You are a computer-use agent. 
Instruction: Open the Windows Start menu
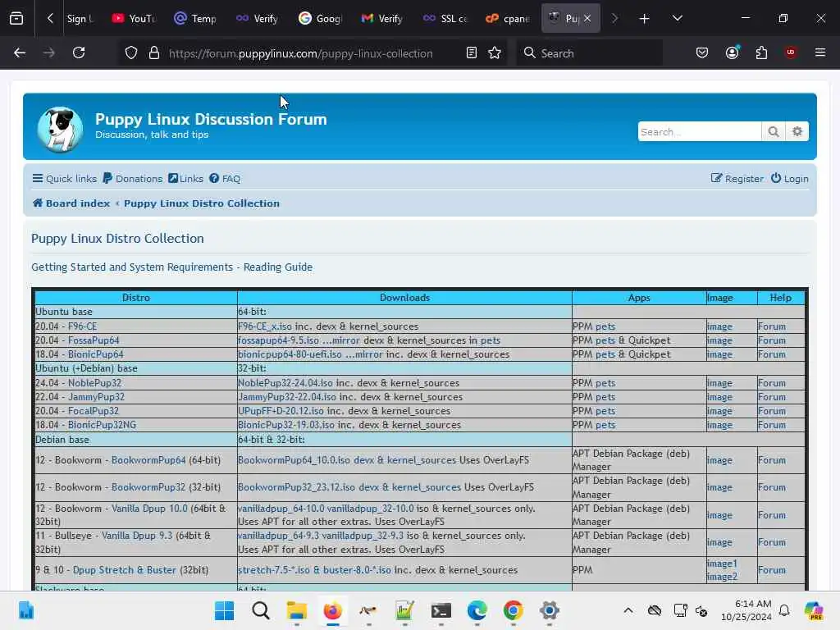(225, 610)
